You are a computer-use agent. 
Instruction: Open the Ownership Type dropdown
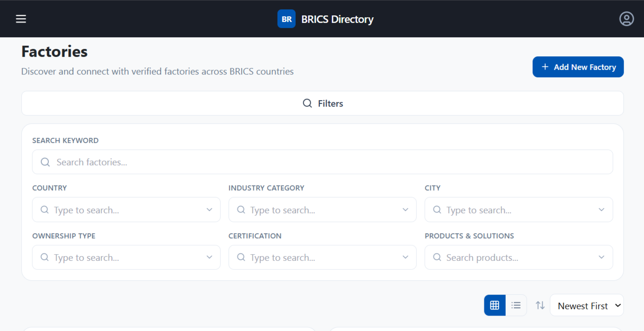(x=126, y=257)
